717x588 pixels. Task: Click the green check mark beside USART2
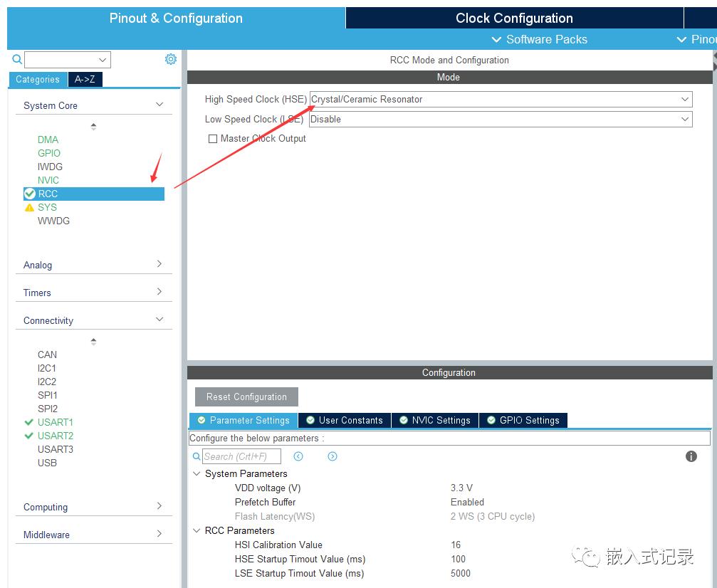(28, 436)
